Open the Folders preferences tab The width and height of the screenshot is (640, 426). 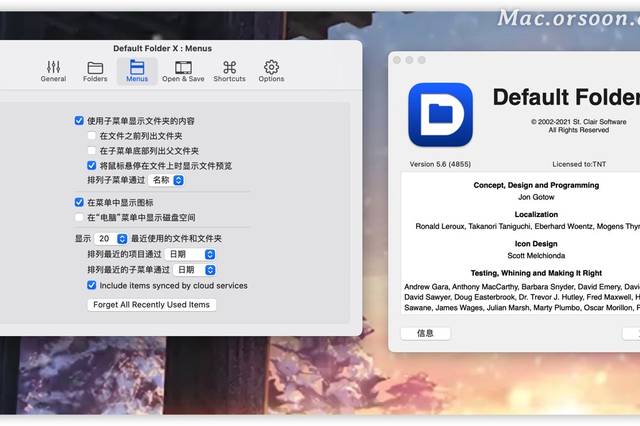pyautogui.click(x=95, y=71)
